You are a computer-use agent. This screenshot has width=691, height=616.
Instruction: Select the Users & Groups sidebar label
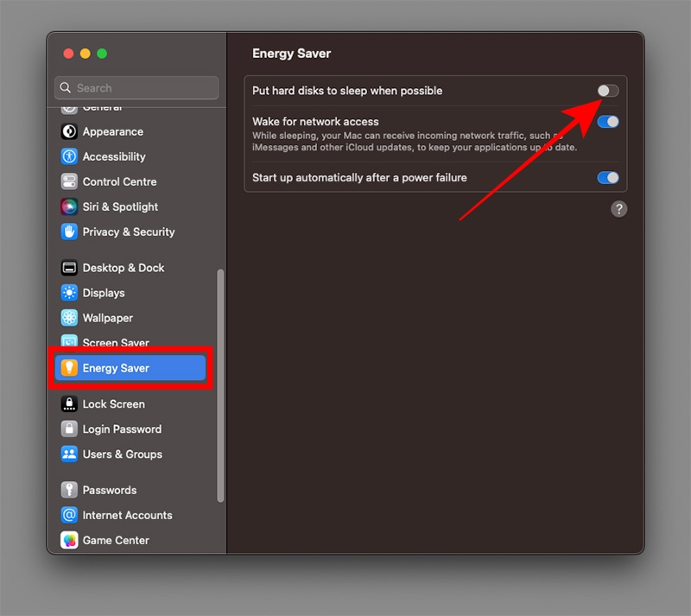(x=122, y=454)
